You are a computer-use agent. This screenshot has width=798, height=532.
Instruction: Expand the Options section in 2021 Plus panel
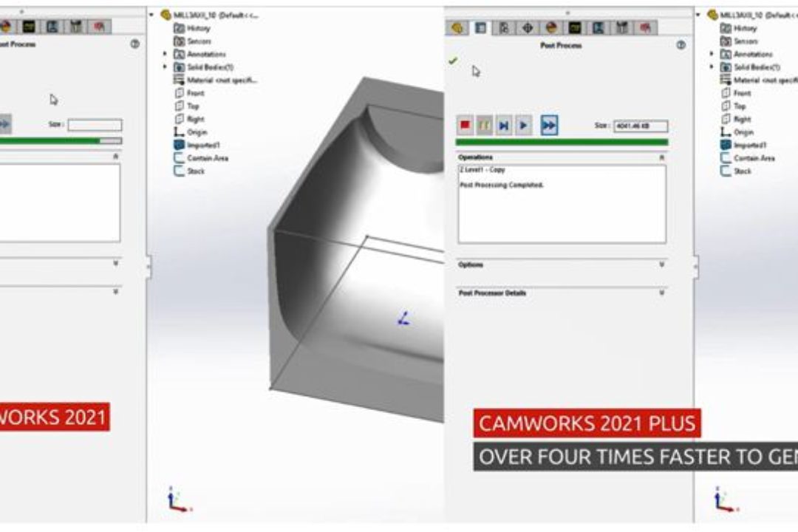661,265
